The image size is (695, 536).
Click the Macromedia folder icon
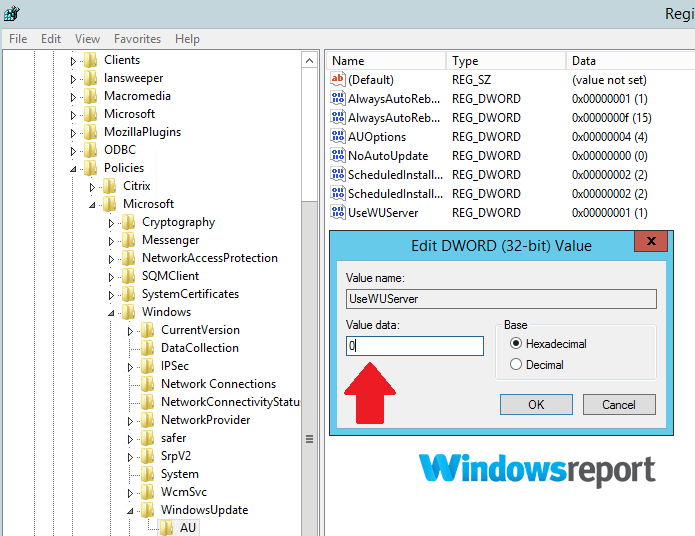coord(91,96)
